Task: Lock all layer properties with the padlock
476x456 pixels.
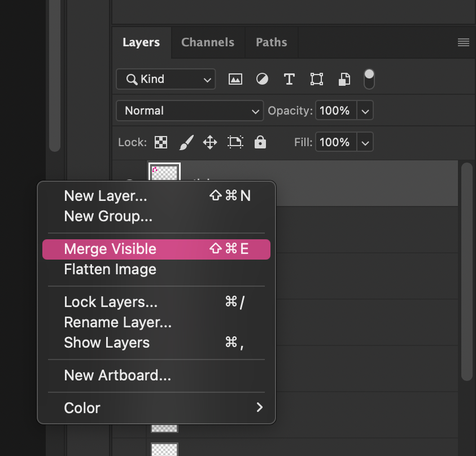Action: 260,142
